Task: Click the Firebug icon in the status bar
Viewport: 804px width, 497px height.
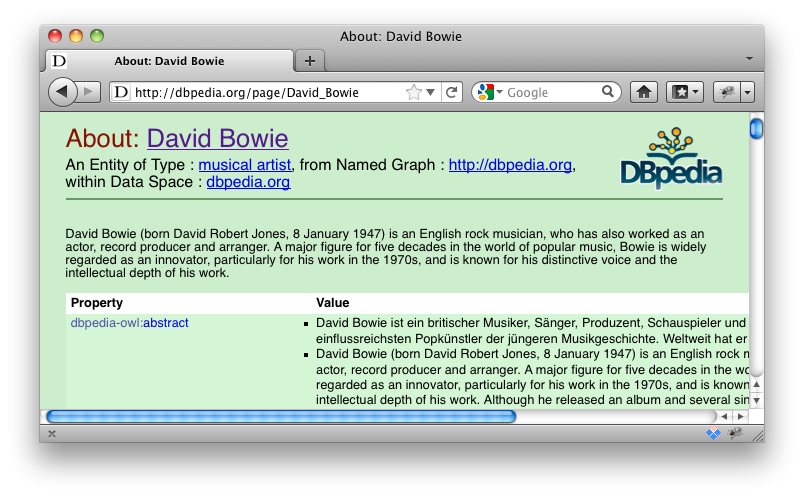Action: coord(735,433)
